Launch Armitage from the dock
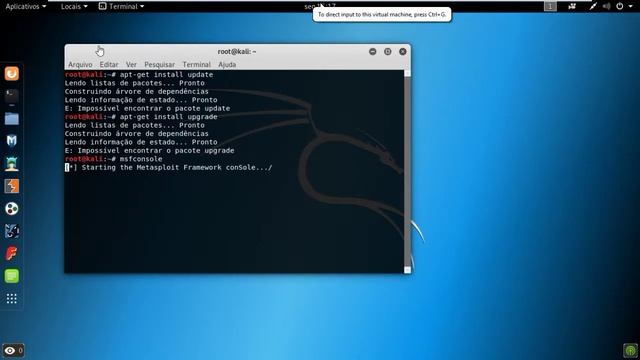 (x=11, y=164)
